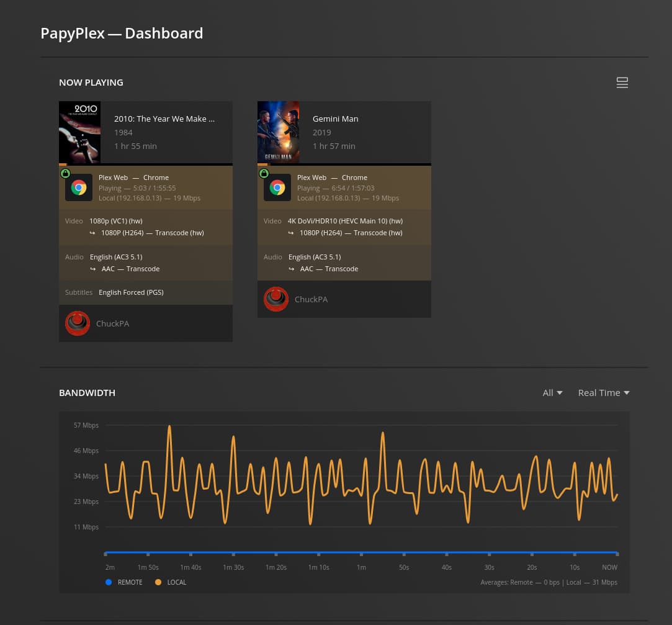Toggle REMOTE series in bandwidth legend
The width and height of the screenshot is (672, 625).
[x=124, y=582]
